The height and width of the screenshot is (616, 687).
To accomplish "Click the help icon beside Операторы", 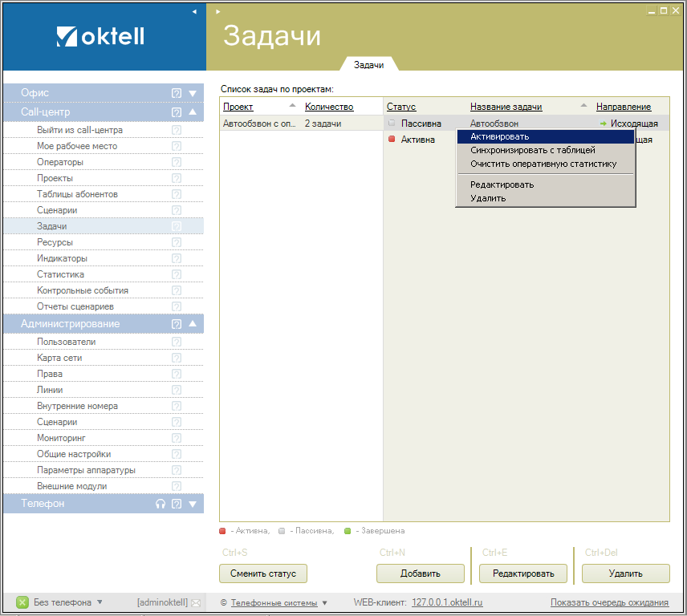I will [177, 162].
